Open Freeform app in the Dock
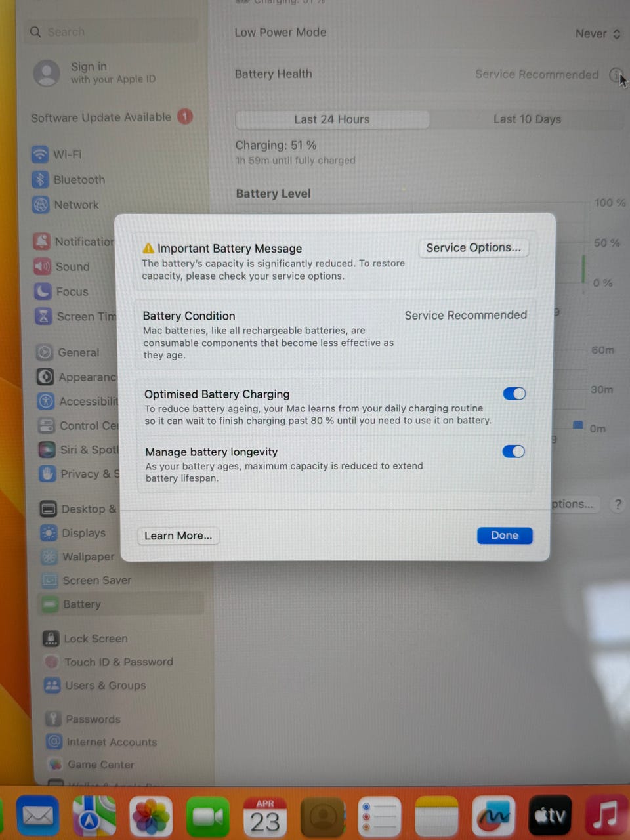The height and width of the screenshot is (840, 630). [493, 816]
